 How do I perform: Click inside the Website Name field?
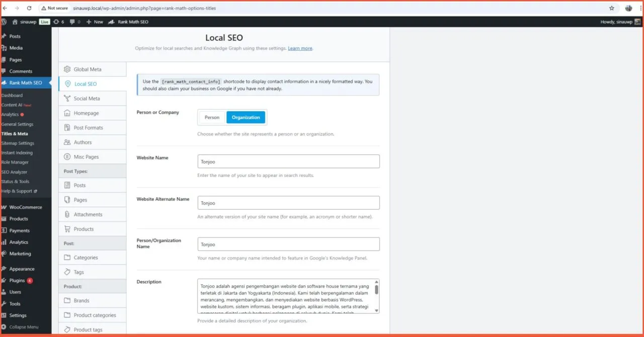pos(288,161)
